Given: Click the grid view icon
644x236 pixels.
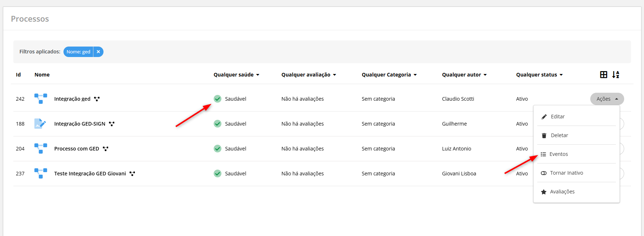Looking at the screenshot, I should (x=603, y=75).
